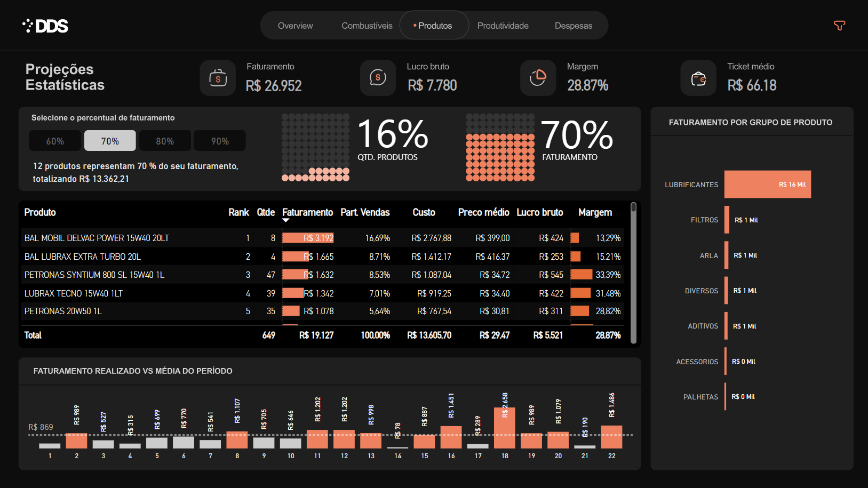
Task: Click the Total R$ 19.127 cell
Action: [x=316, y=335]
